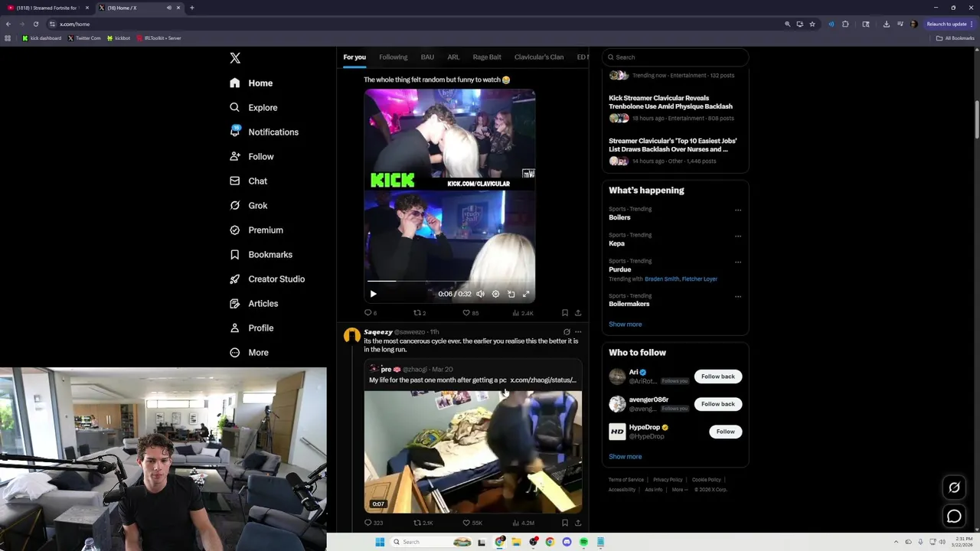This screenshot has width=980, height=551.
Task: Open video settings gear icon
Action: point(495,294)
